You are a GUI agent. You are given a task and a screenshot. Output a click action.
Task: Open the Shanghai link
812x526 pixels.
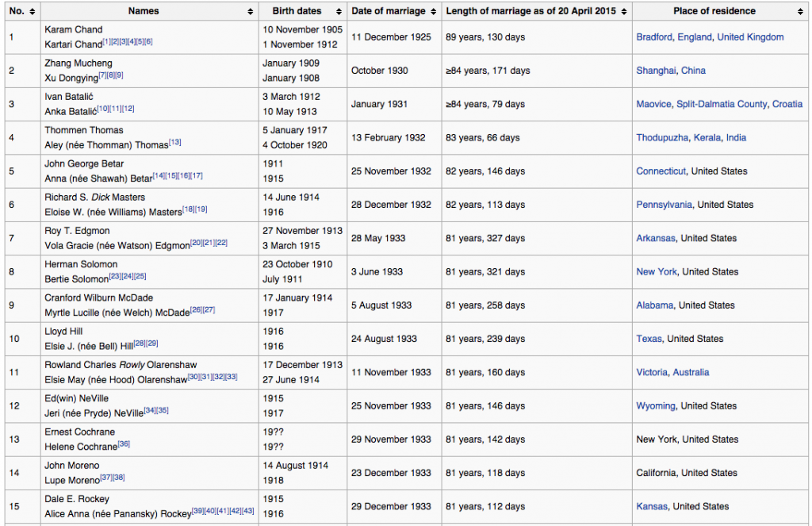point(656,71)
